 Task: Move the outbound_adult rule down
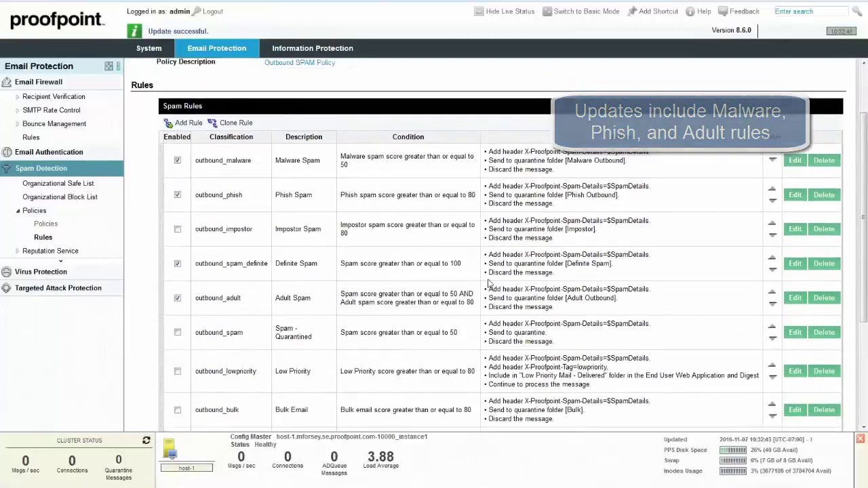[x=772, y=304]
